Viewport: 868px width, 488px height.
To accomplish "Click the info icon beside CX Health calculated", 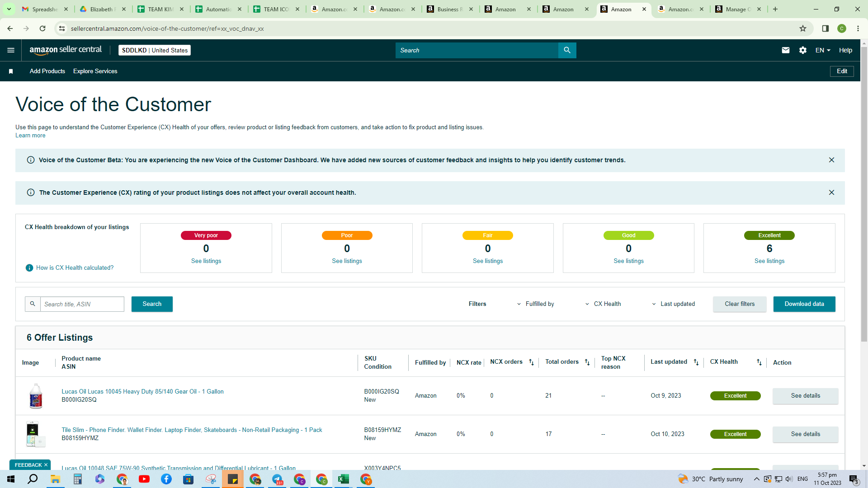I will (29, 268).
